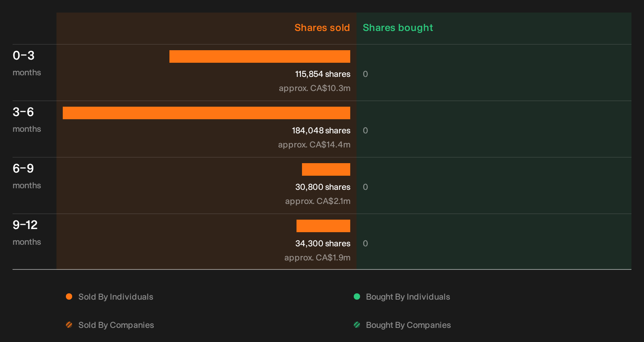Click the 0 bought value in 6-9 months row
Screen dimensions: 644x342
pos(365,187)
